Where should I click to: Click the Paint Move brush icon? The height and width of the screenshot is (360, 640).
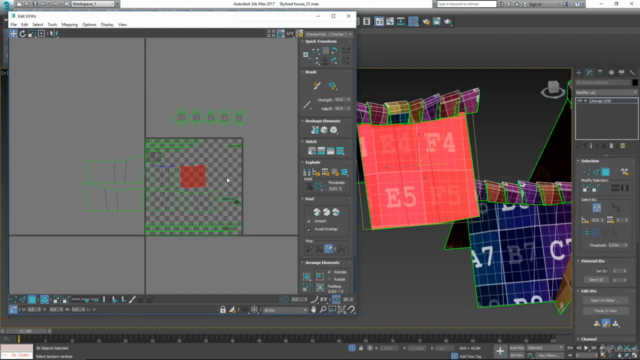(x=317, y=85)
